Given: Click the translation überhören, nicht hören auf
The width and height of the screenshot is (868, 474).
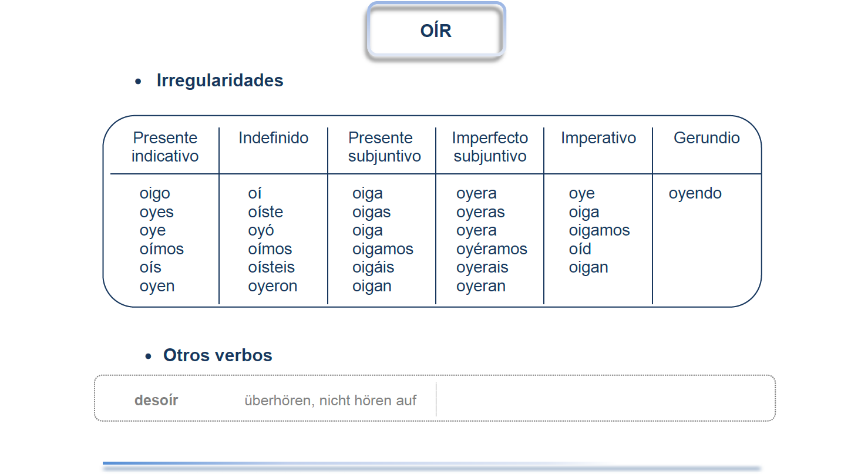Looking at the screenshot, I should coord(331,401).
